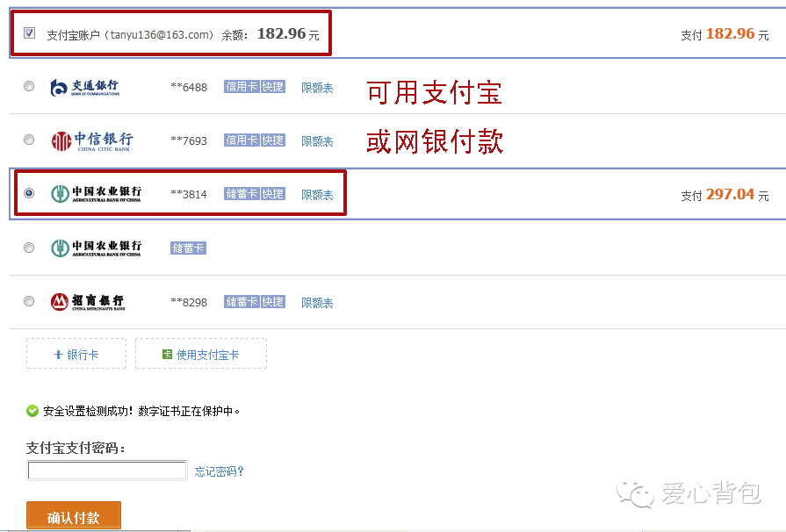The image size is (786, 532).
Task: Click the Alipay payment password field
Action: [x=107, y=471]
